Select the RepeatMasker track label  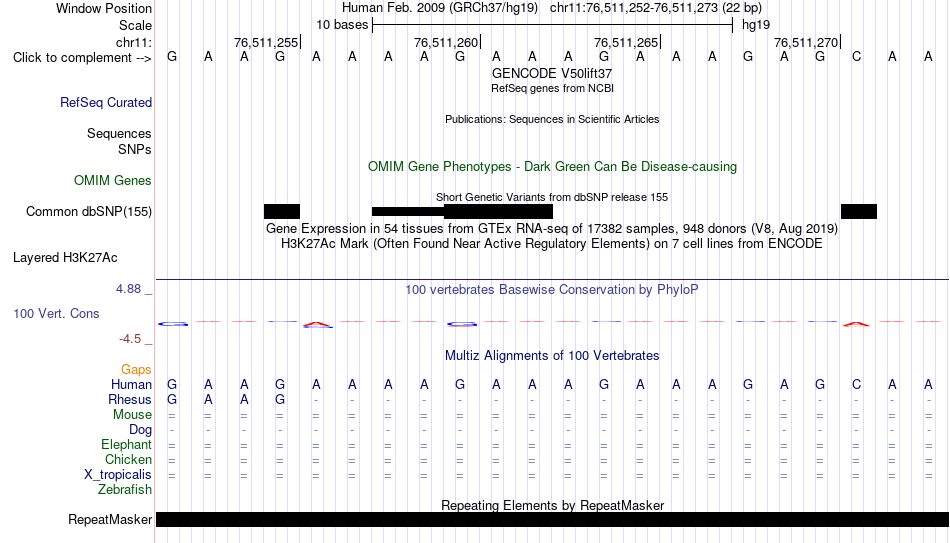110,519
